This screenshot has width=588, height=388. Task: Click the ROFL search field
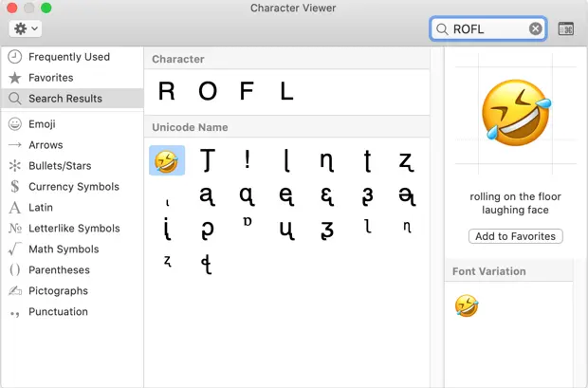coord(484,29)
